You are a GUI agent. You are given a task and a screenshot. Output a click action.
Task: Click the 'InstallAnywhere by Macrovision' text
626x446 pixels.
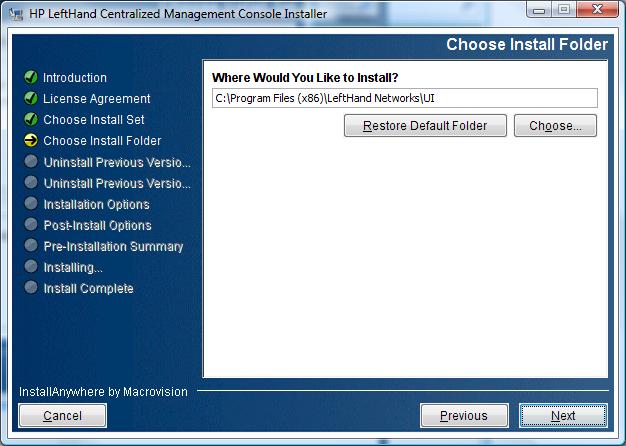(x=103, y=392)
